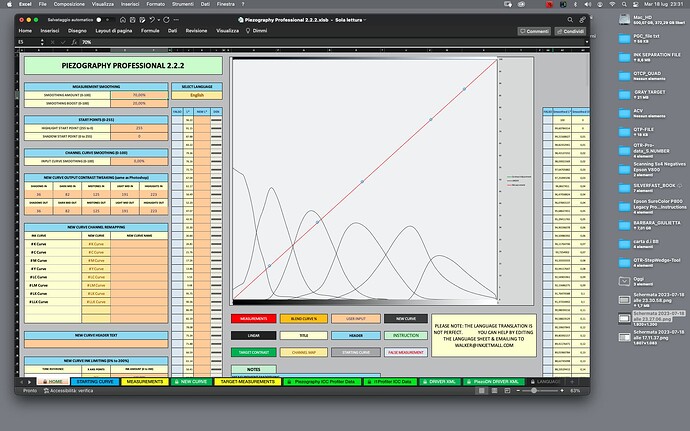The height and width of the screenshot is (431, 690).
Task: Click the Bluetooth icon in menu bar
Action: coord(575,4)
